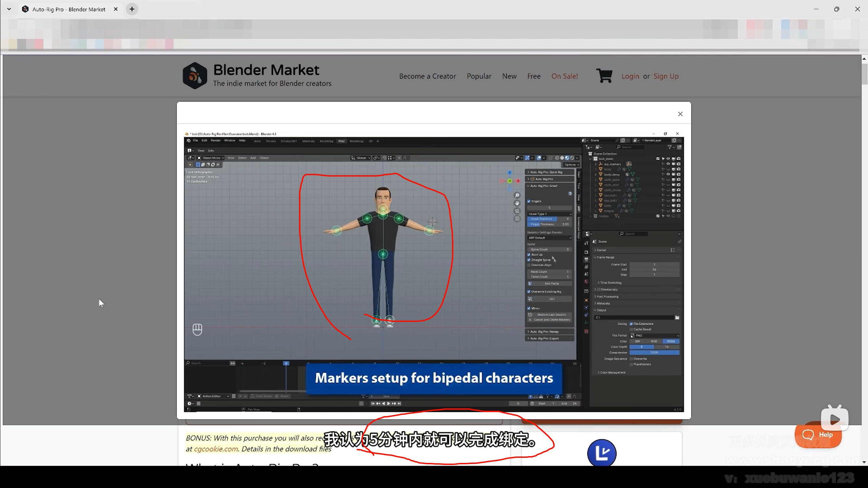Click the Scene pin icon
The image size is (868, 488).
679,242
